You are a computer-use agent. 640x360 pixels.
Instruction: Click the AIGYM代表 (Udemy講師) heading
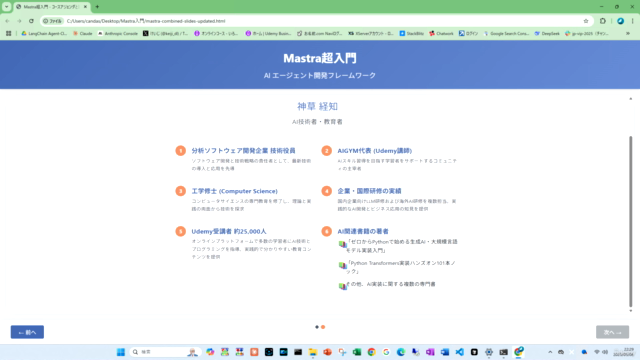[375, 151]
